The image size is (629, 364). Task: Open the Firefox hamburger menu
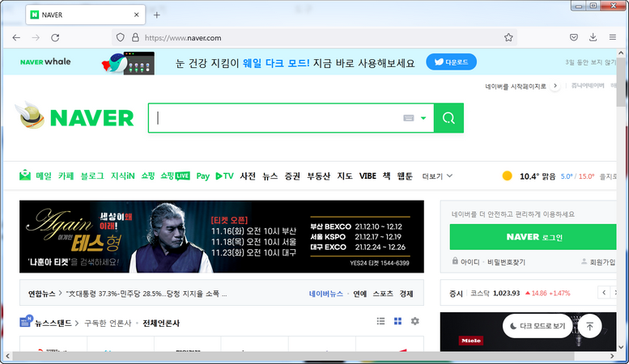(x=613, y=37)
